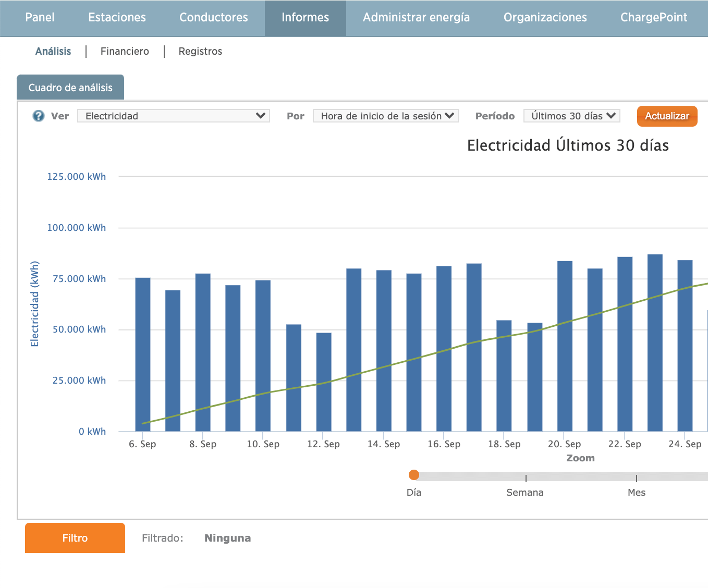708x588 pixels.
Task: Switch to the Financiero sub-tab
Action: point(125,51)
